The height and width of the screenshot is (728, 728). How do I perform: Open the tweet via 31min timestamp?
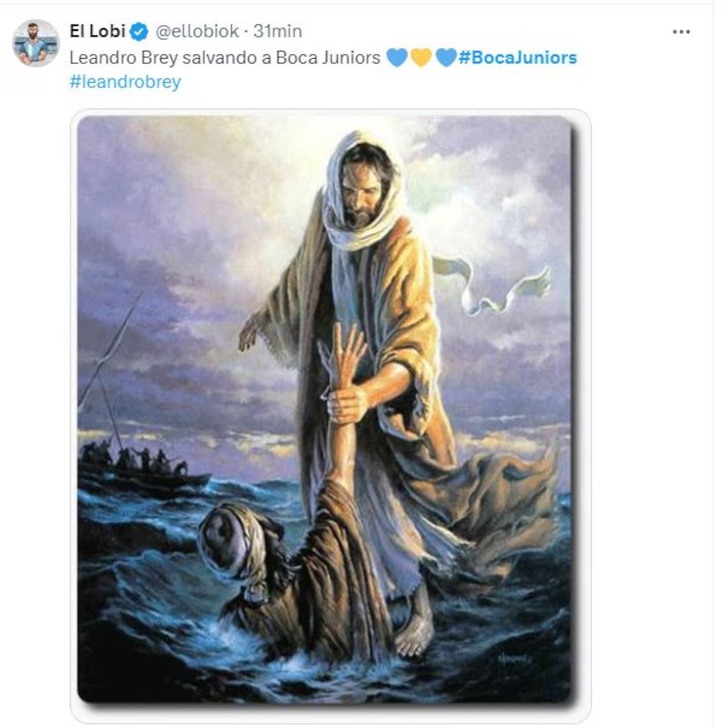(277, 31)
